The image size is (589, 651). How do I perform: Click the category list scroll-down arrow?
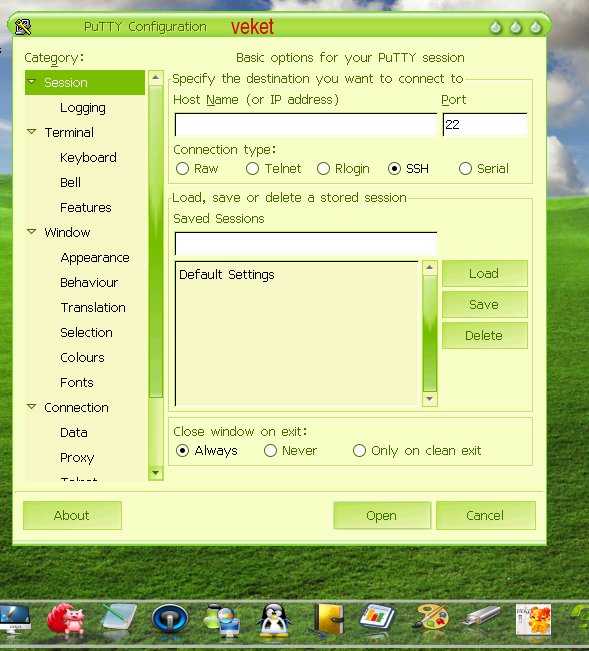156,473
